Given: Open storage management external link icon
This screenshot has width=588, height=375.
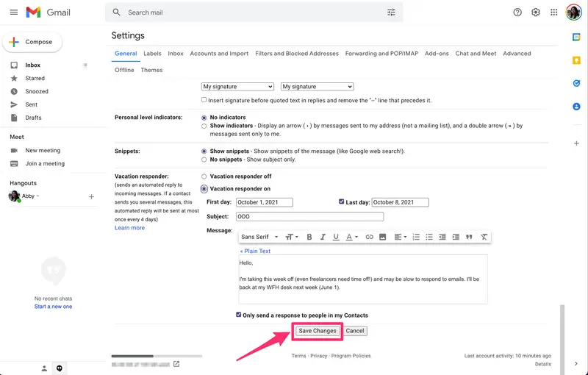Looking at the screenshot, I should click(x=176, y=364).
